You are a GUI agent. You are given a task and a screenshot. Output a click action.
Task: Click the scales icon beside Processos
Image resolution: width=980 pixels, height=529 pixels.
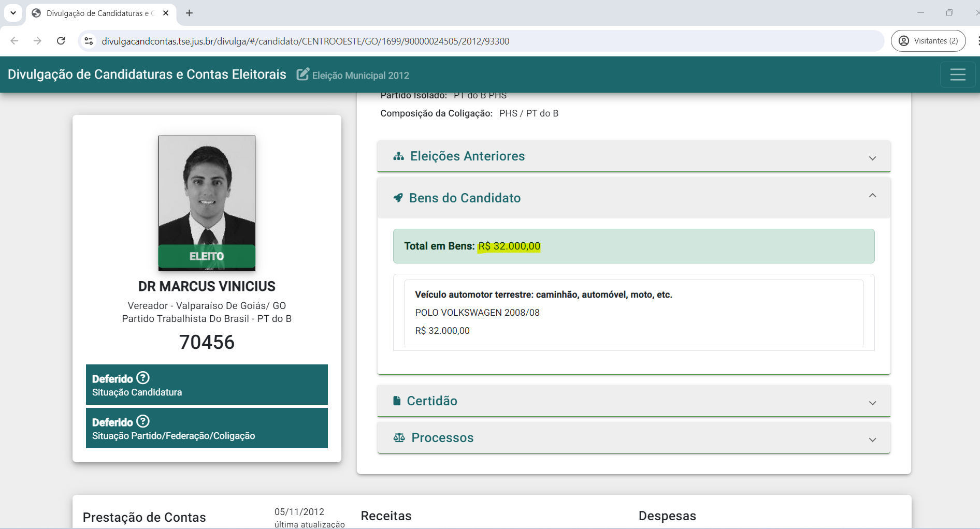tap(399, 438)
